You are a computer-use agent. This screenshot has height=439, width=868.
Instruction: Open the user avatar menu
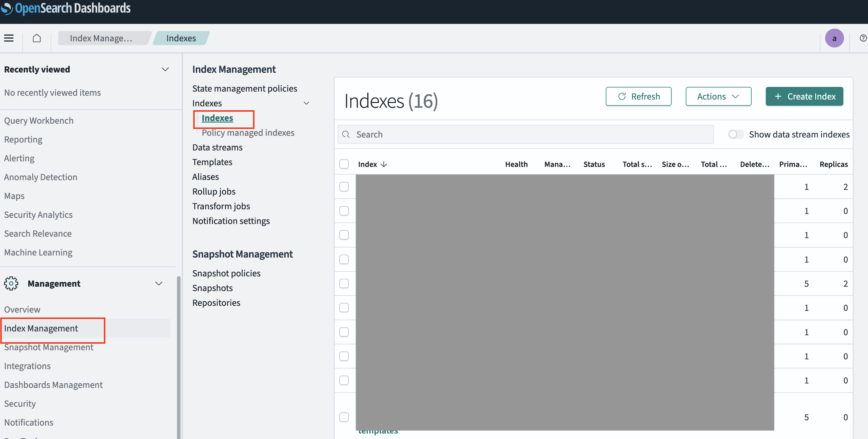click(x=834, y=38)
